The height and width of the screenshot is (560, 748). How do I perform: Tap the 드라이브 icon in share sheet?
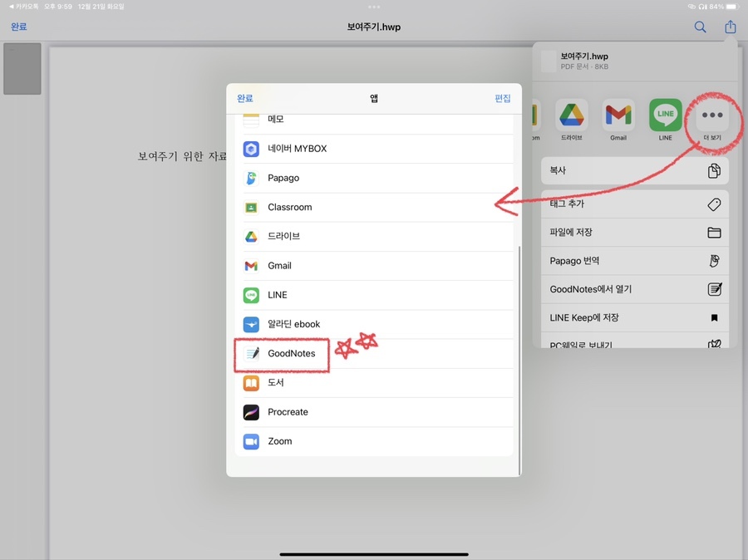572,115
